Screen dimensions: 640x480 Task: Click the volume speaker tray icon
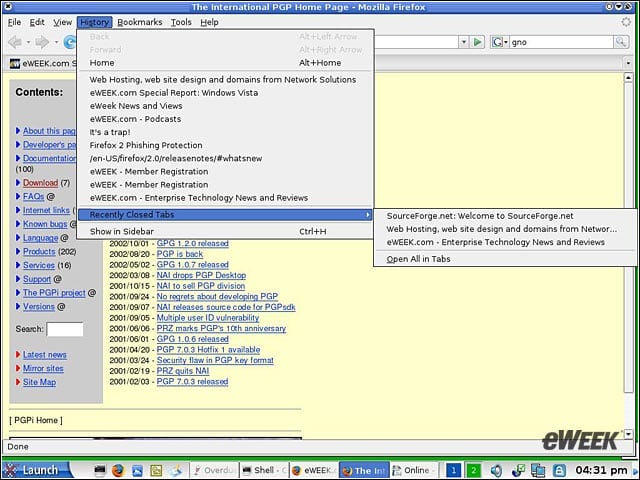pyautogui.click(x=496, y=471)
